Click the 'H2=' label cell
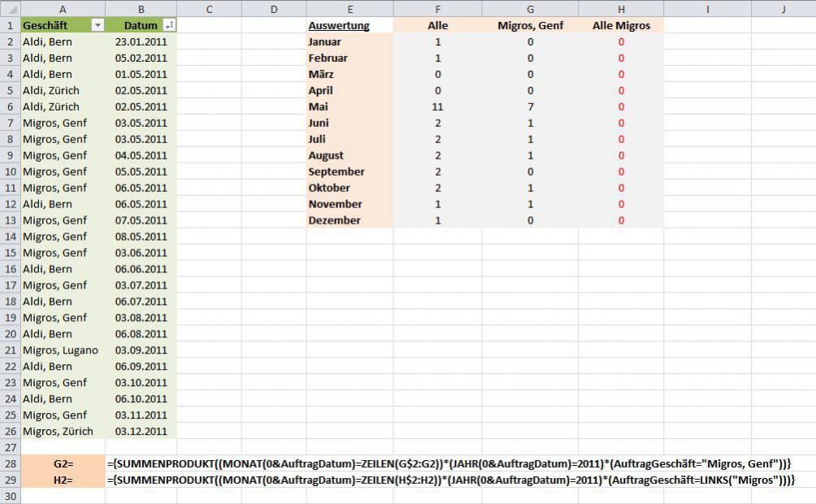The width and height of the screenshot is (816, 504). 63,480
